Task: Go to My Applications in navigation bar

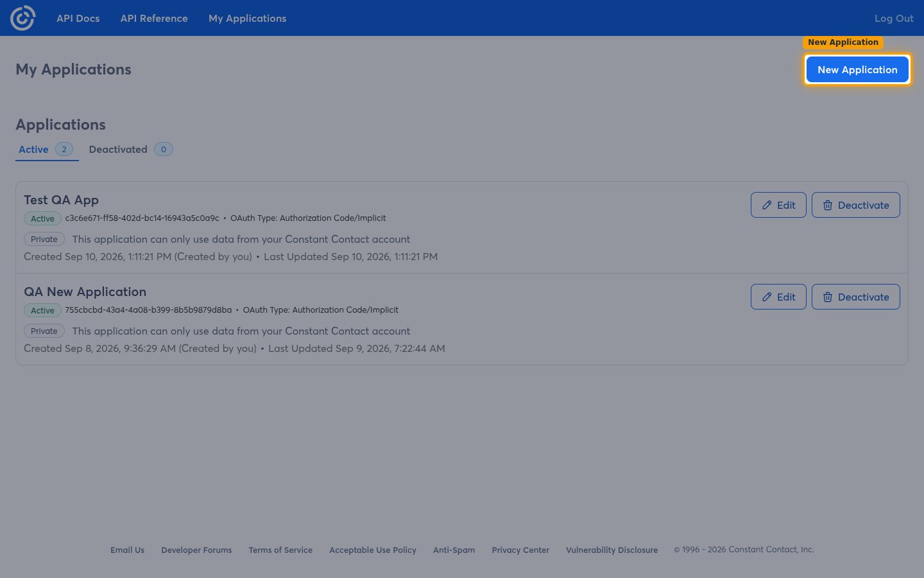Action: (248, 18)
